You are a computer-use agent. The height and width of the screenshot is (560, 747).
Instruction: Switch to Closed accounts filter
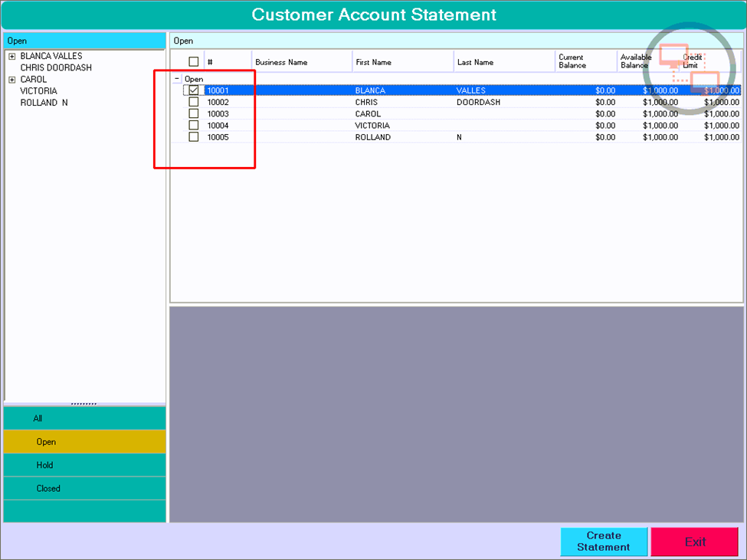tap(85, 488)
